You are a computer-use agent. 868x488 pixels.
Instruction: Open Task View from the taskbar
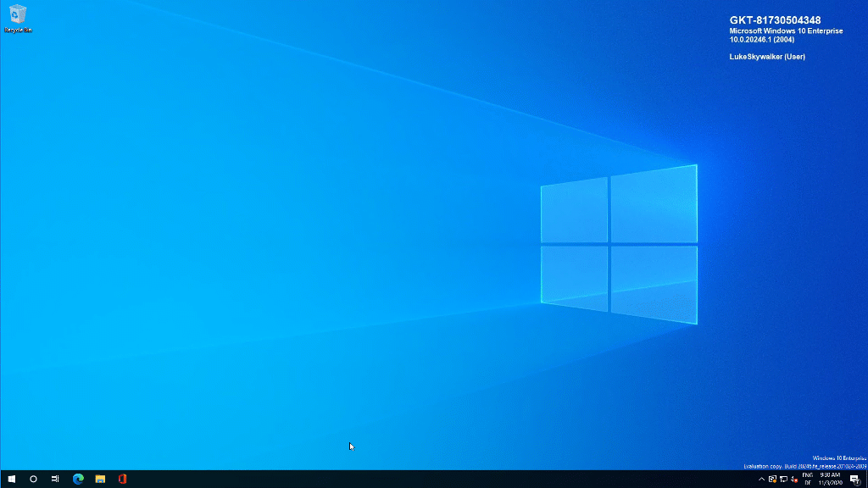coord(55,479)
